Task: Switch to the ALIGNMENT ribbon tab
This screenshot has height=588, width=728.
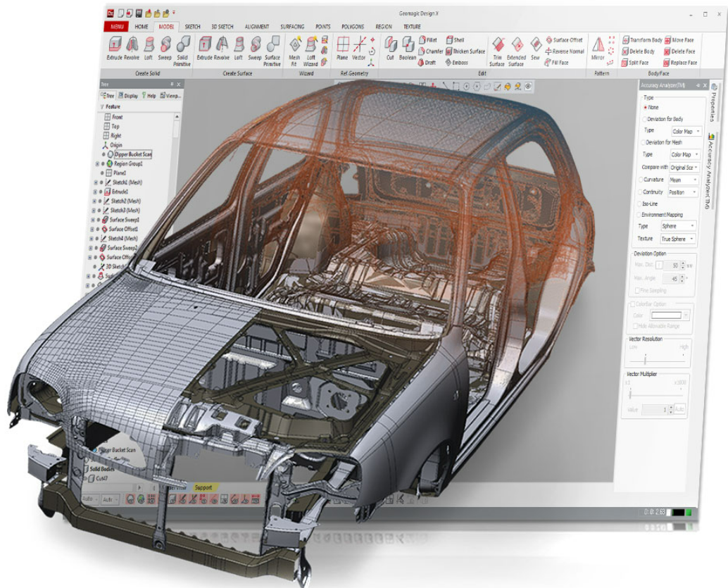Action: point(257,27)
